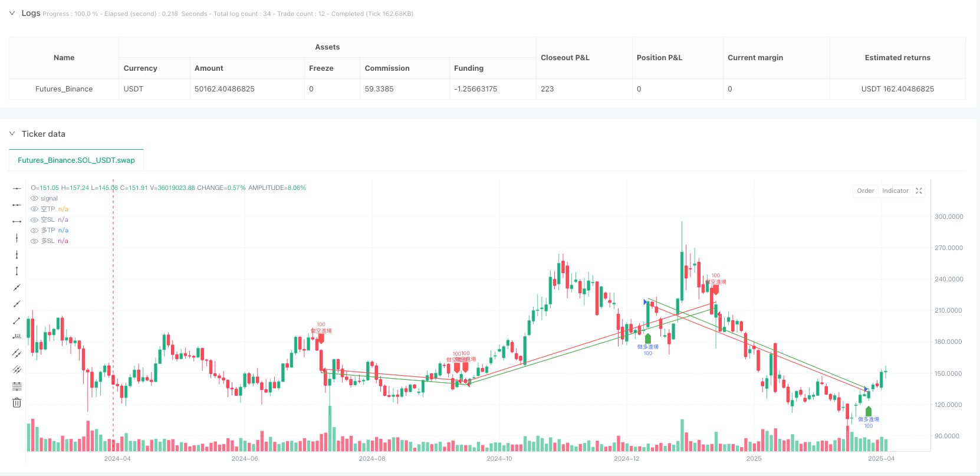Image resolution: width=980 pixels, height=476 pixels.
Task: Click the Futures_Binance row name cell
Action: [x=64, y=89]
